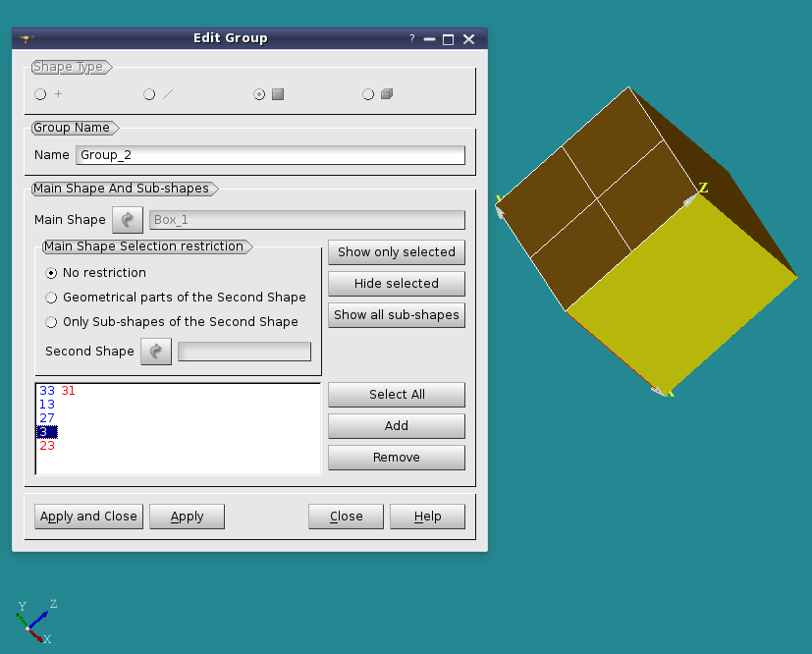The height and width of the screenshot is (654, 812).
Task: Select sub-shape ID 27 in the list
Action: pos(47,418)
